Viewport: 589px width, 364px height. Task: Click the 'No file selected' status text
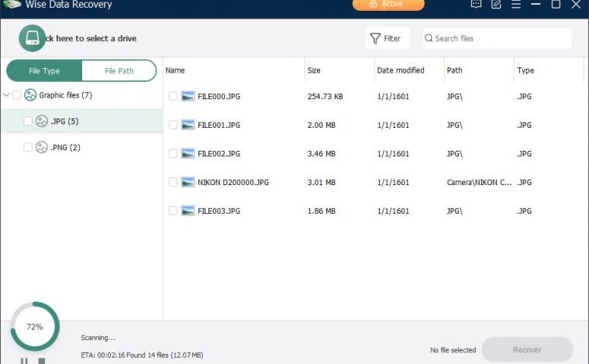[453, 350]
